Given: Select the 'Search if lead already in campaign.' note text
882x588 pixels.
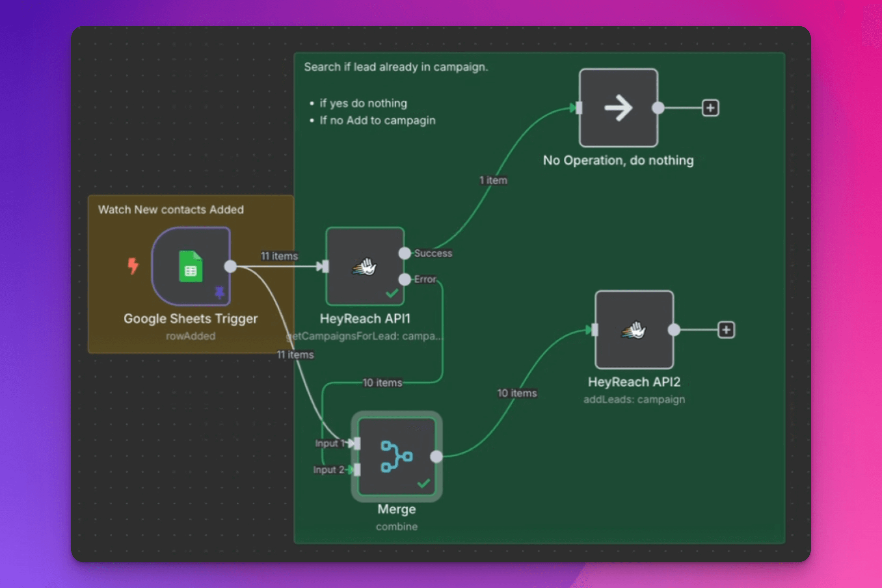Looking at the screenshot, I should [x=396, y=67].
